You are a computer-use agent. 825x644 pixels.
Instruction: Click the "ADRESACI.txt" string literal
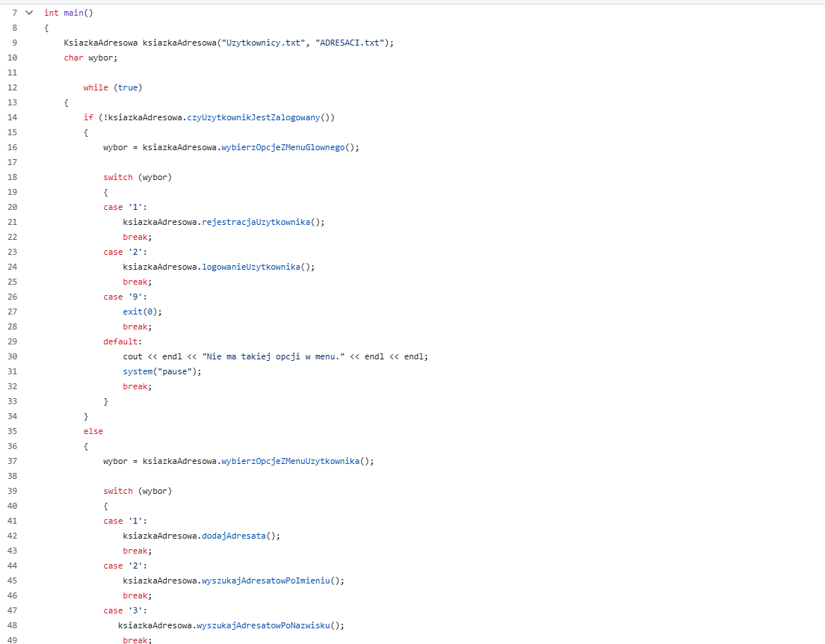pyautogui.click(x=350, y=43)
